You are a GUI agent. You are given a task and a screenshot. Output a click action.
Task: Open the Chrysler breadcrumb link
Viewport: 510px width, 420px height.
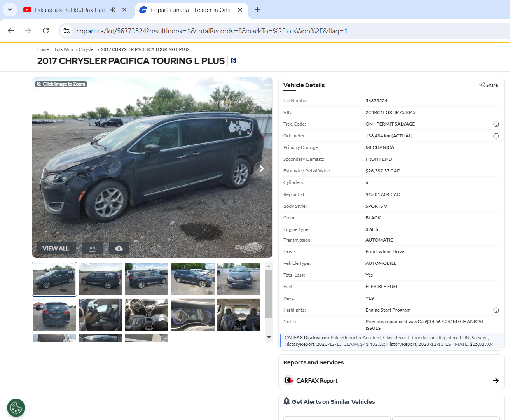pyautogui.click(x=87, y=49)
